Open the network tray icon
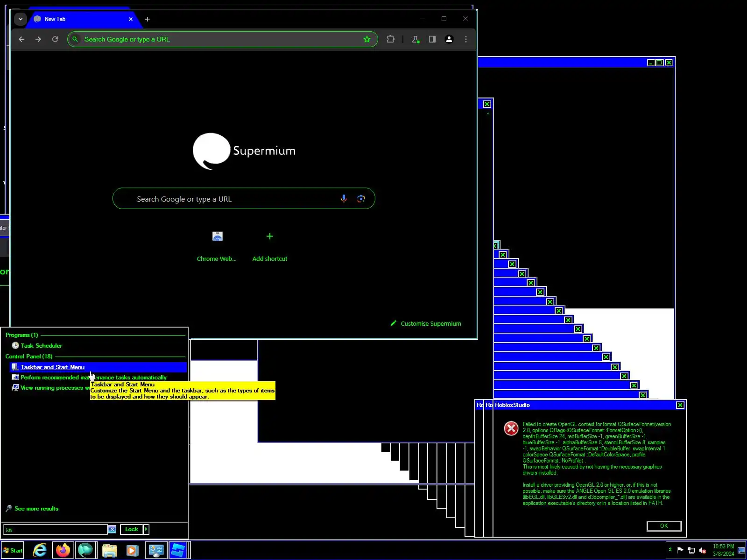Screen dimensions: 747x560 (x=691, y=550)
